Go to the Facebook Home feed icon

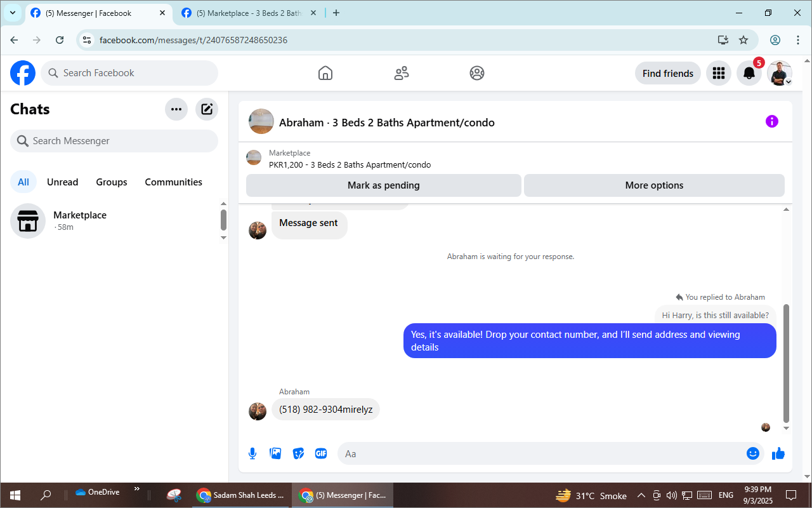click(x=325, y=73)
